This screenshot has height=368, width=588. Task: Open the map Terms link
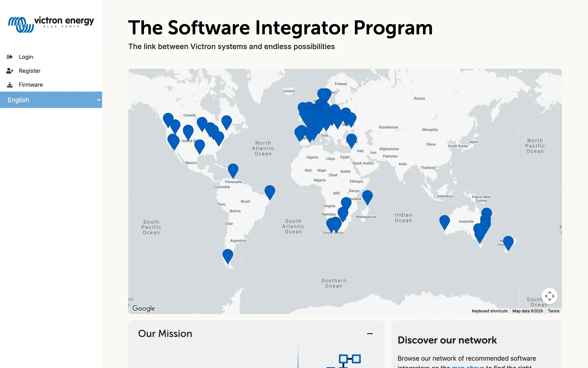click(553, 311)
